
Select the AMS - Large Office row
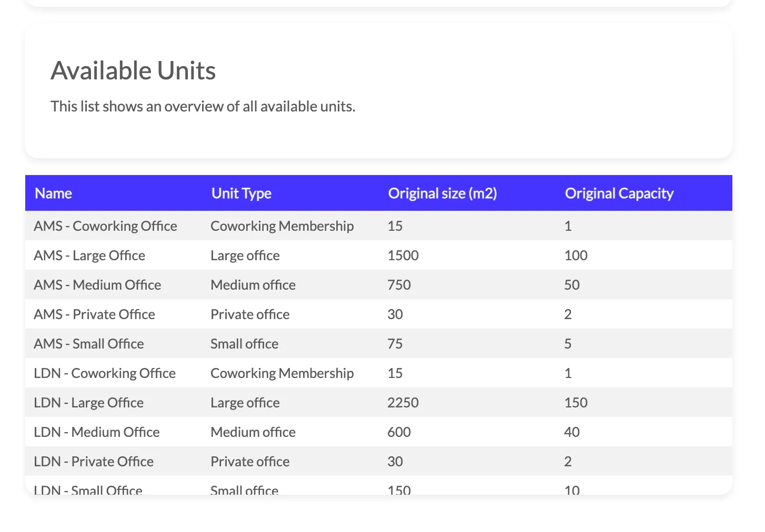coord(379,255)
